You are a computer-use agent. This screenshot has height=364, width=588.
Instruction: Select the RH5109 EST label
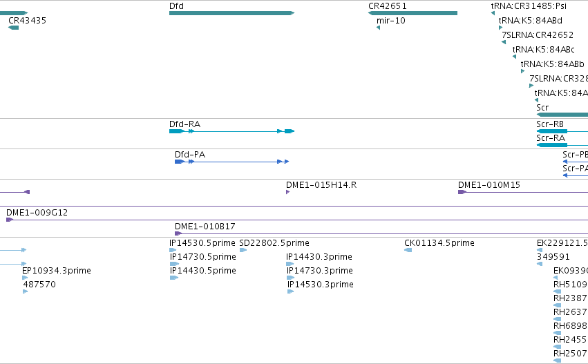pyautogui.click(x=570, y=285)
